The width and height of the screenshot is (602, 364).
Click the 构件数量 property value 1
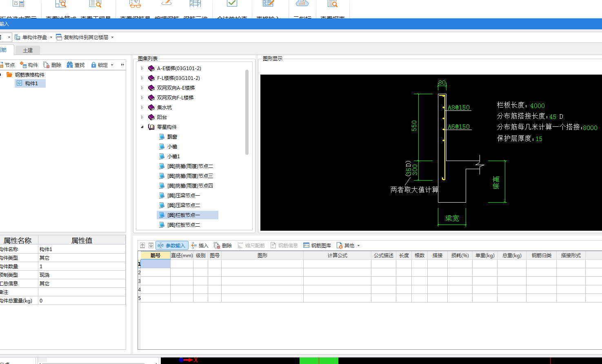coord(82,266)
